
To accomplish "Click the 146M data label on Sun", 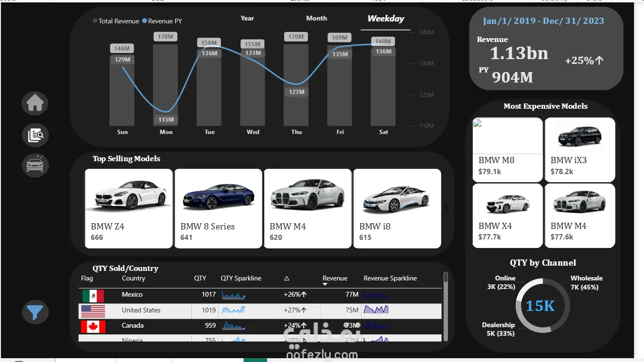I will click(122, 48).
